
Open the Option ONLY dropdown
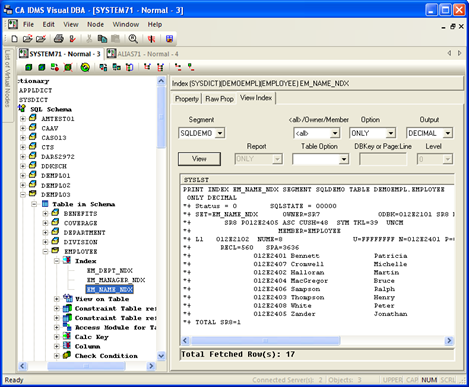(x=390, y=133)
